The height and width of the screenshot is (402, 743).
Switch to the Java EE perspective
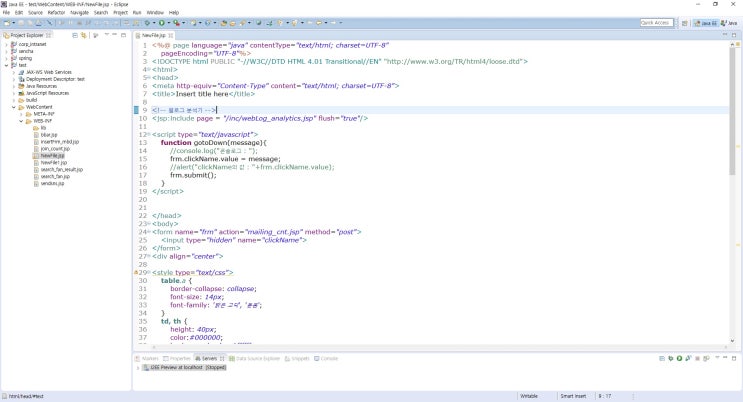pyautogui.click(x=706, y=22)
